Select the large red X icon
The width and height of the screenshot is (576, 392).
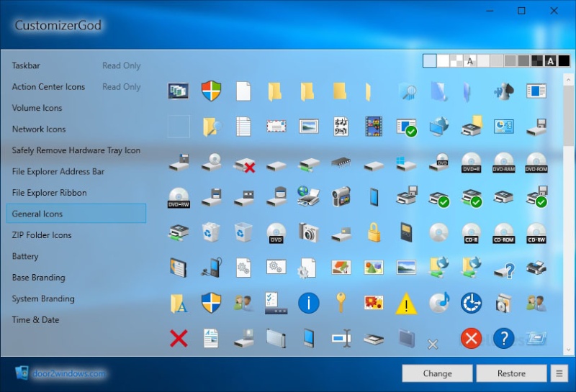tap(179, 338)
